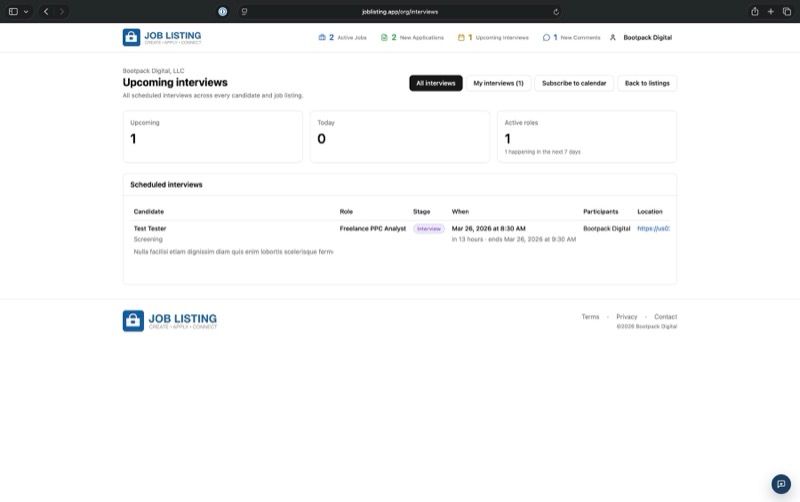
Task: Click the page settings icon beside address bar
Action: pos(244,11)
